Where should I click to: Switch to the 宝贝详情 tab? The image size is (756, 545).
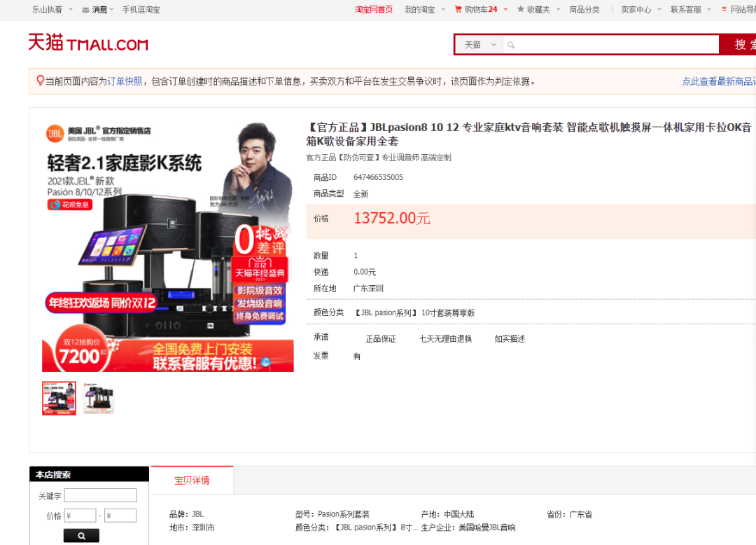click(x=192, y=481)
